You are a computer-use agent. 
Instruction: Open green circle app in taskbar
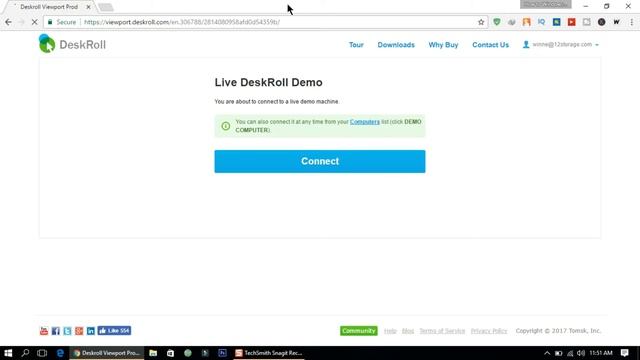(x=188, y=353)
